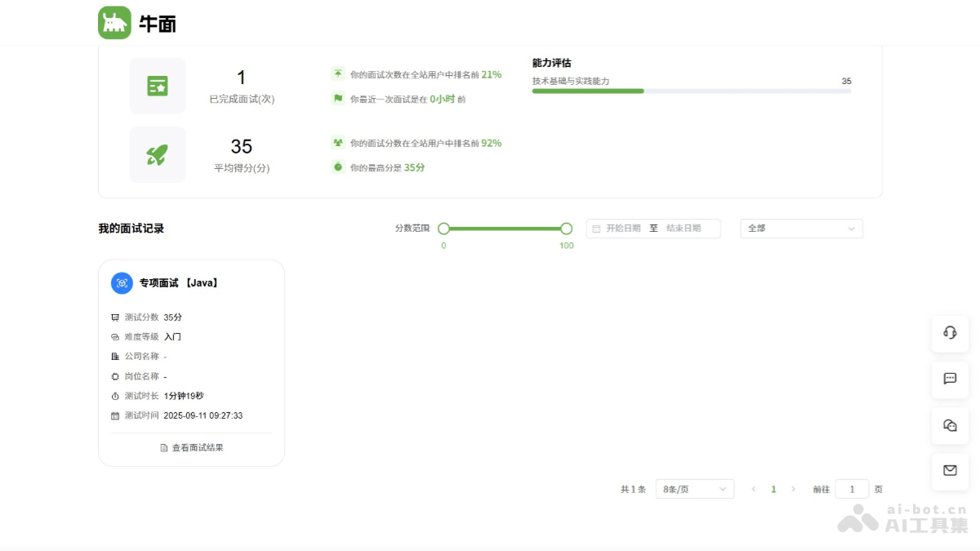
Task: Click the 你的最高分是 35分 link text
Action: click(x=387, y=167)
